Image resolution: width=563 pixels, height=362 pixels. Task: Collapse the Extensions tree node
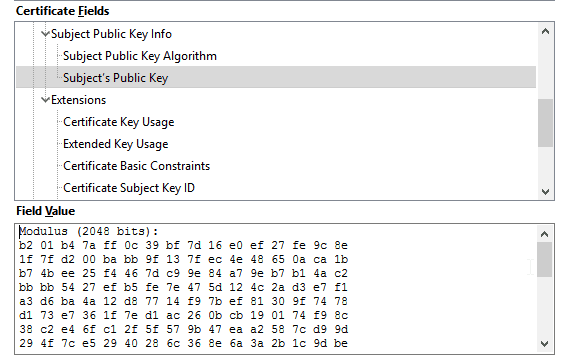coord(45,100)
